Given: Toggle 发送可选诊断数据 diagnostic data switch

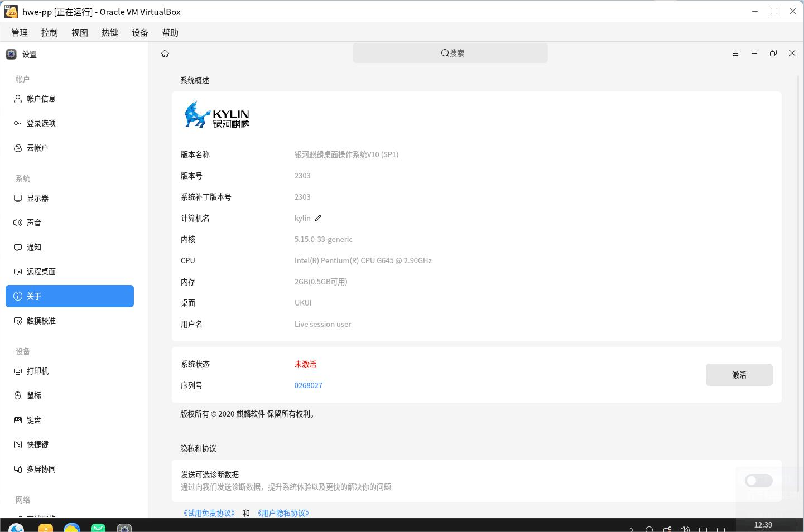Looking at the screenshot, I should (758, 481).
